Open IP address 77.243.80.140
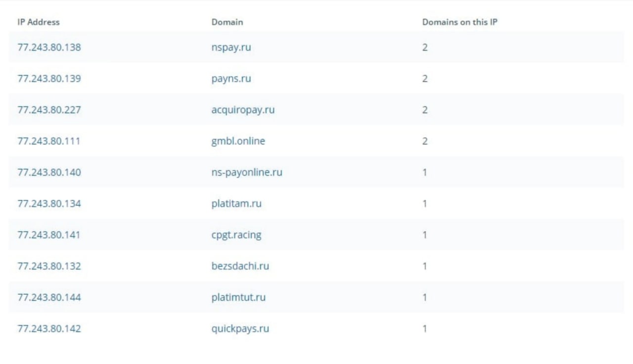633x364 pixels. click(49, 172)
